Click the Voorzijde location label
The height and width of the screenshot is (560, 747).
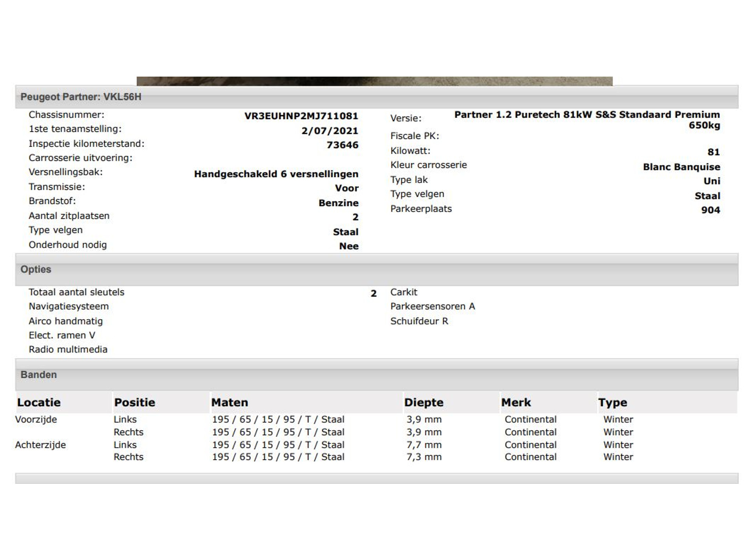(x=36, y=419)
